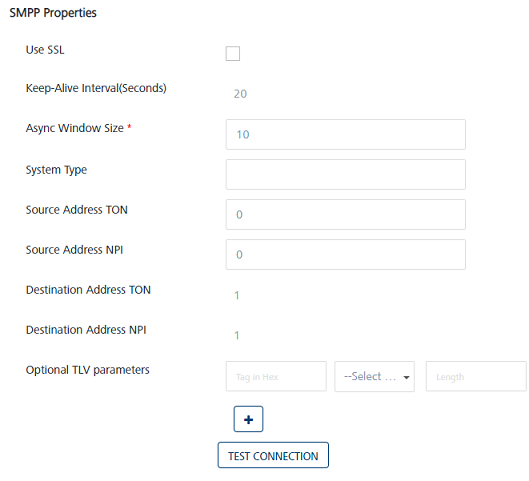Focus the Async Window Size field
This screenshot has height=481, width=529.
point(345,134)
